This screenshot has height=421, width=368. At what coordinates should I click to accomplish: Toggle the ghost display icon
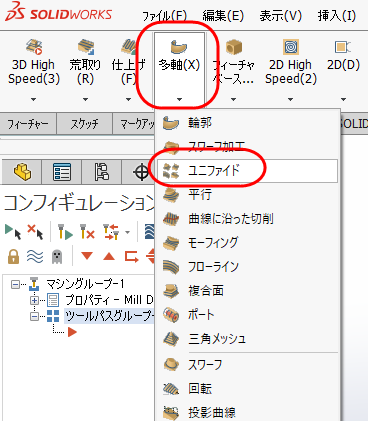[57, 257]
